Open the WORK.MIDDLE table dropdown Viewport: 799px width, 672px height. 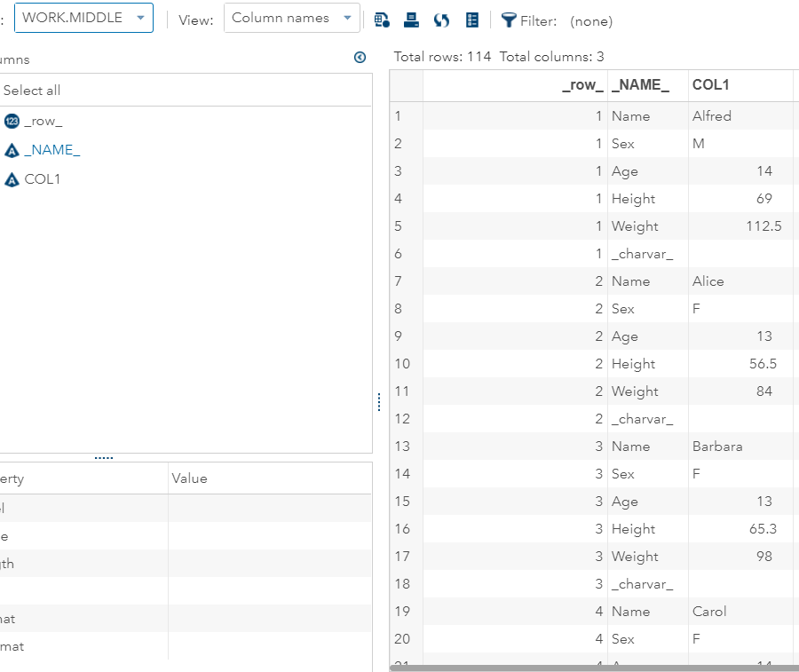tap(139, 16)
